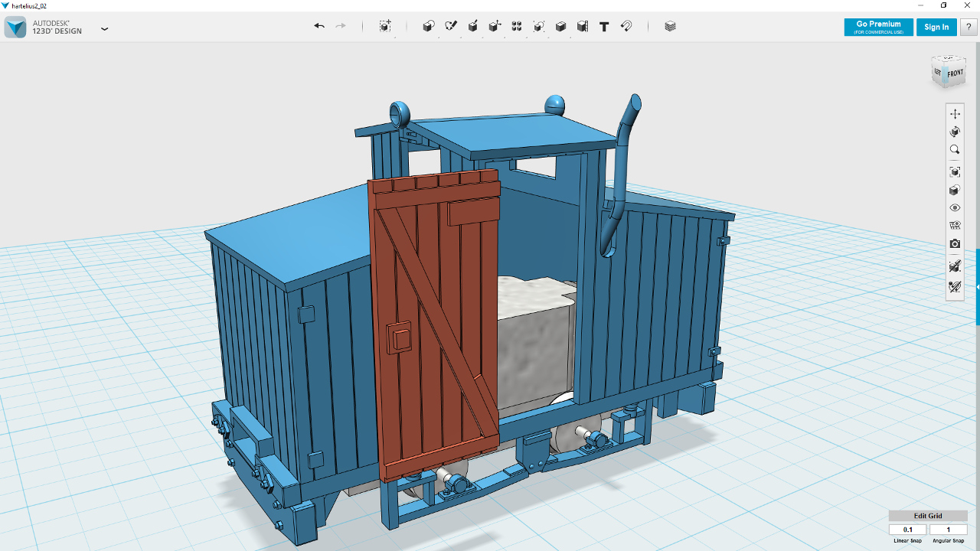Click the Sign In button

pos(936,27)
